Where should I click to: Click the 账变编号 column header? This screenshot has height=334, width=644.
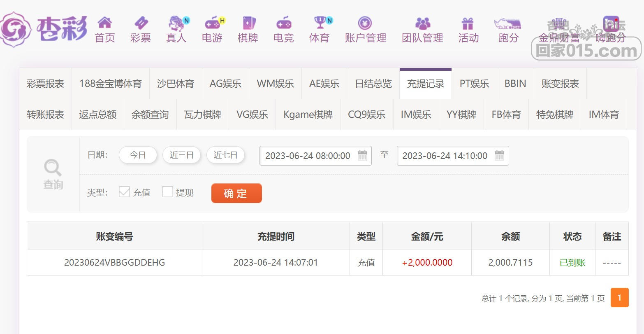click(114, 236)
